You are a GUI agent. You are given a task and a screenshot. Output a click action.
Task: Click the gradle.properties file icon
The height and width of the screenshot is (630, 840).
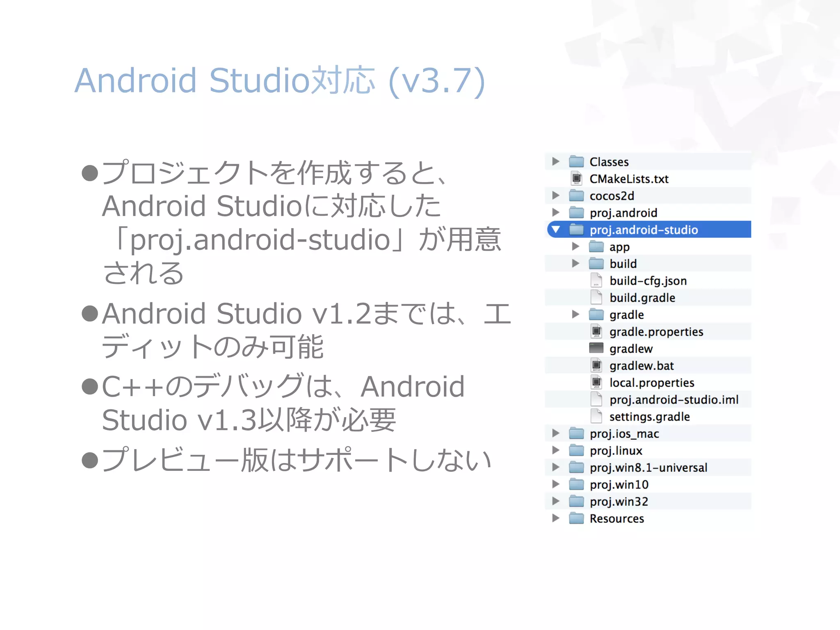coord(596,331)
